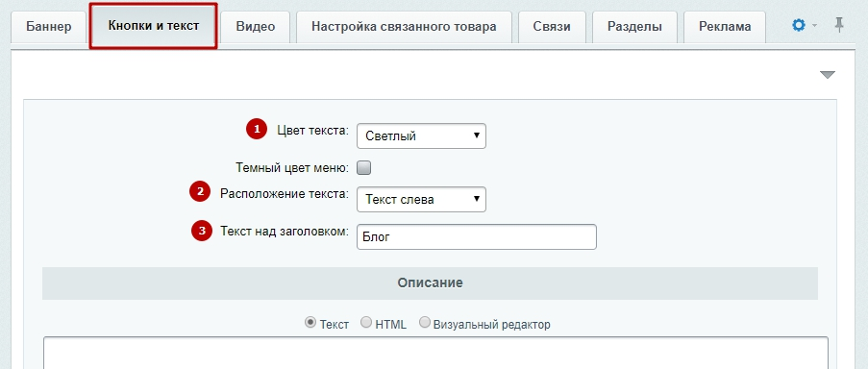868x369 pixels.
Task: Click the pin icon beside tabs
Action: click(x=839, y=25)
